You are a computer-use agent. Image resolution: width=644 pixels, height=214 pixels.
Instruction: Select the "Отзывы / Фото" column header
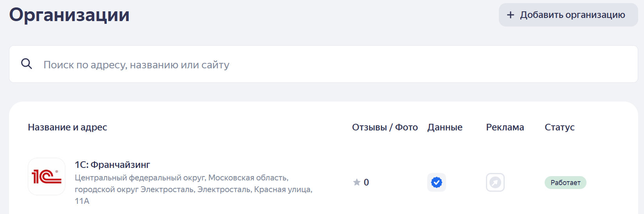click(x=385, y=127)
